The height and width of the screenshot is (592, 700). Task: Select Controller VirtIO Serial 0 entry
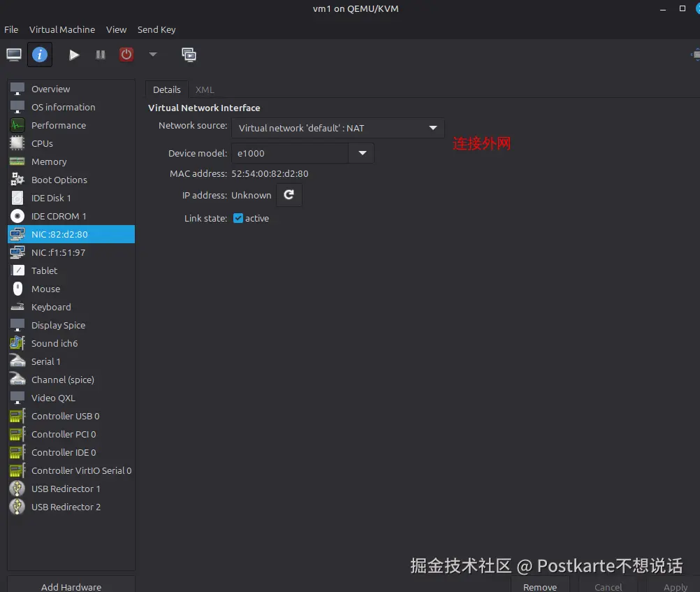71,470
